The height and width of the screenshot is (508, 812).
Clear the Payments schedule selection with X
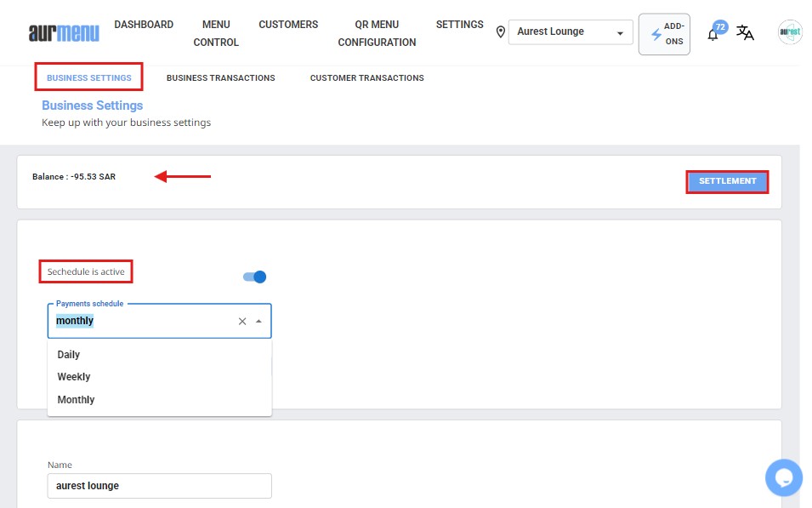[x=242, y=321]
